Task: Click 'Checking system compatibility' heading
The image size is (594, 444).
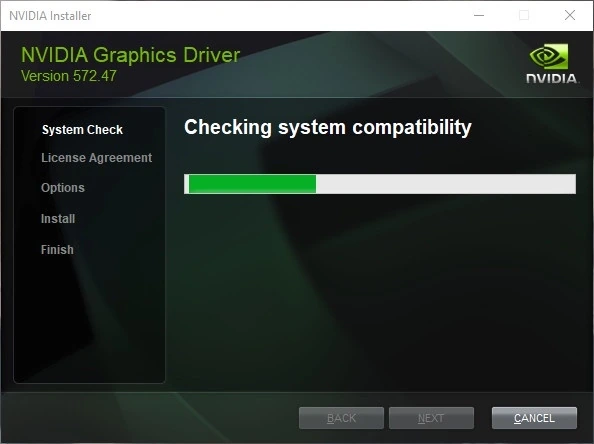Action: [328, 127]
